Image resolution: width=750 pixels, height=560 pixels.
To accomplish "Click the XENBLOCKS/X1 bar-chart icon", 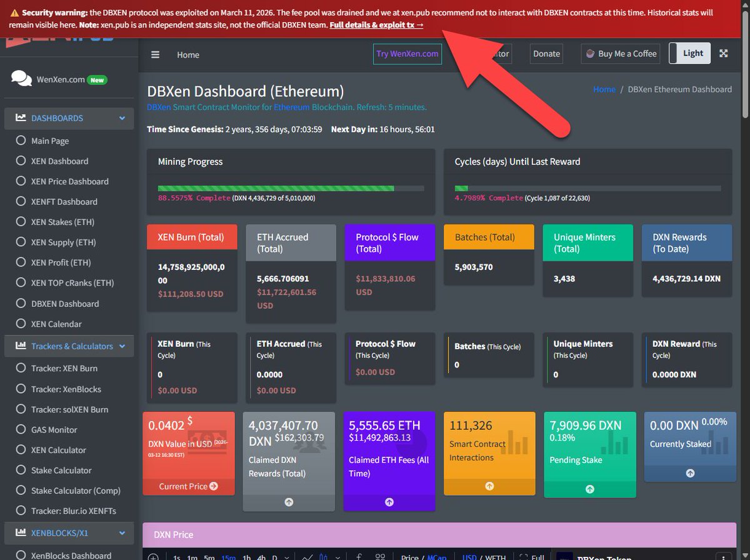I will [21, 533].
